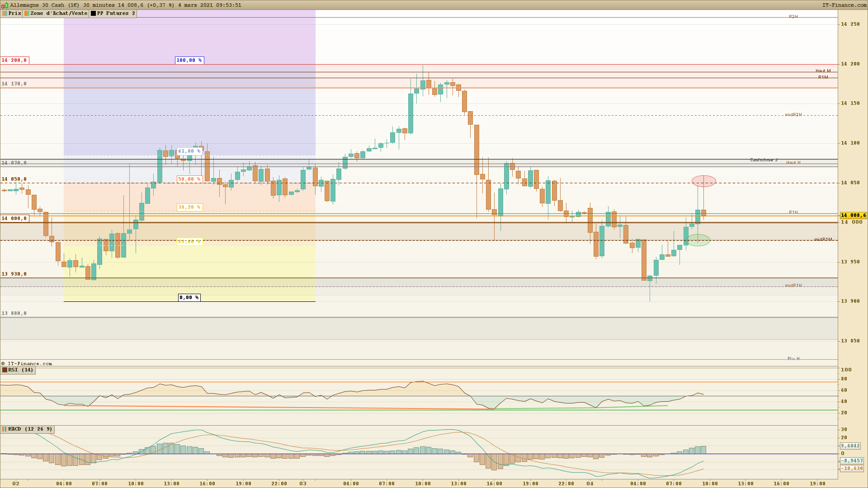
Task: Open the PP Futures 2 indicator label
Action: (116, 14)
